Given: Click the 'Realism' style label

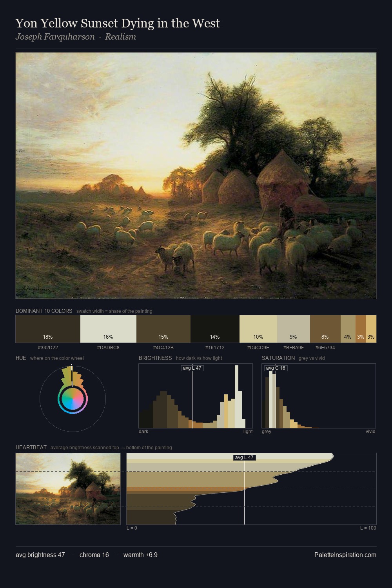Looking at the screenshot, I should coord(120,37).
